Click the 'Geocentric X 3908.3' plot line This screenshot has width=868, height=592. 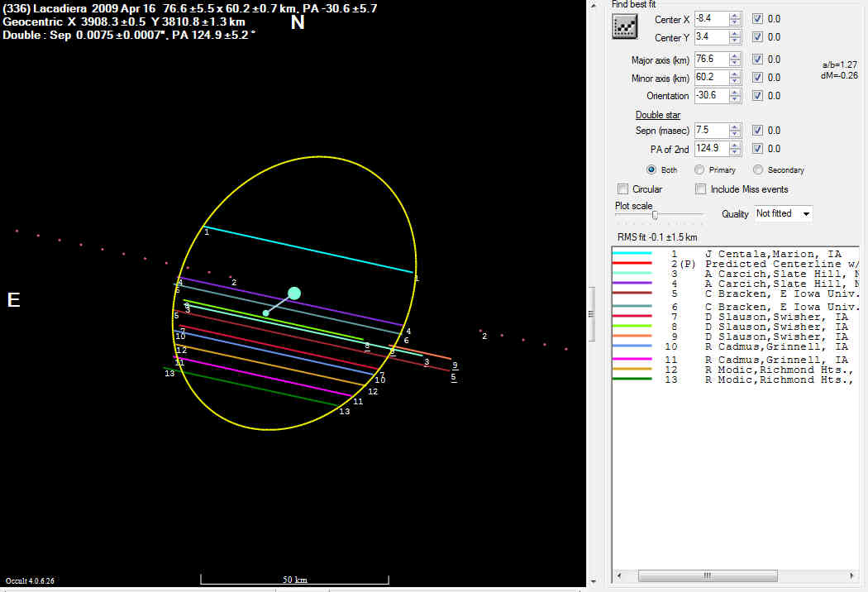pyautogui.click(x=124, y=22)
